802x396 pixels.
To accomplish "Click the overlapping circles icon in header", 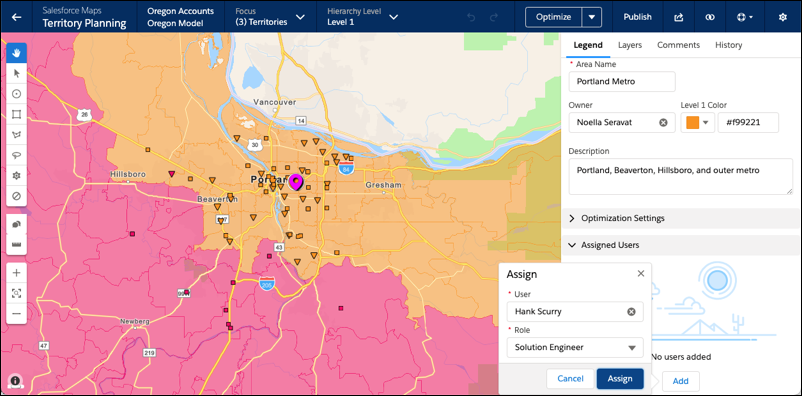I will tap(709, 17).
